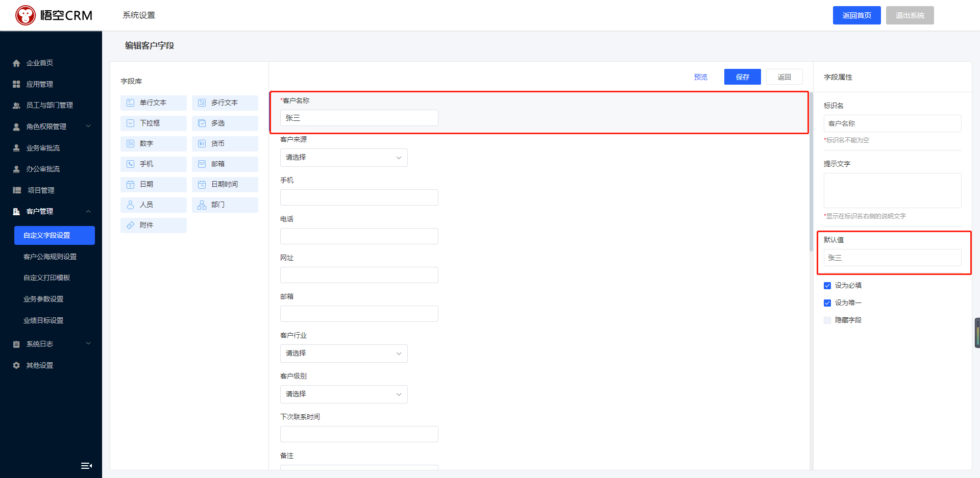Screen dimensions: 980x478
Task: Select the 多行文本 field type icon
Action: (x=202, y=103)
